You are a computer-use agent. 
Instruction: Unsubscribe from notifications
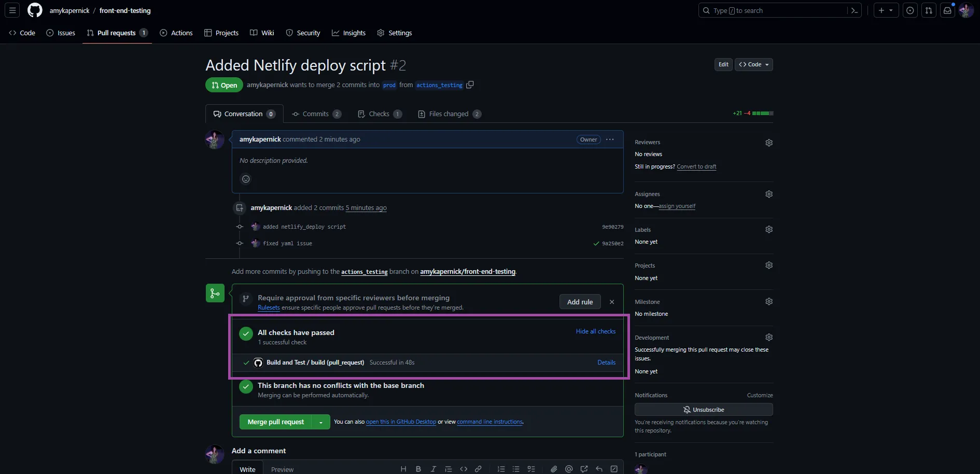(x=703, y=410)
